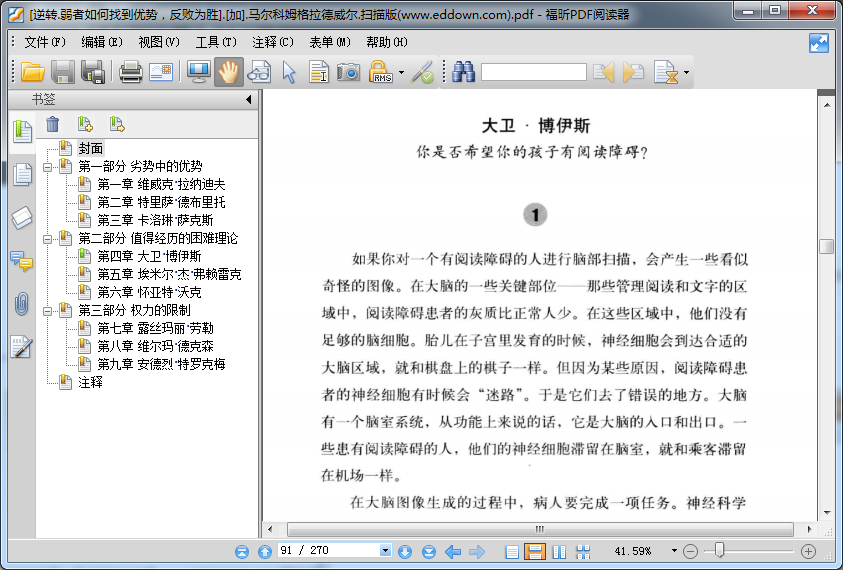The height and width of the screenshot is (570, 843).
Task: Go to the last page
Action: pos(428,551)
